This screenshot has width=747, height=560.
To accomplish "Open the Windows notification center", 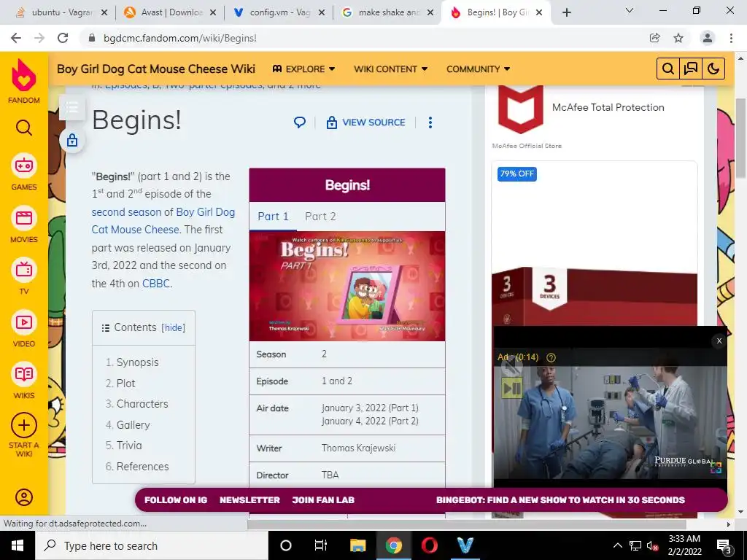I will 724,545.
